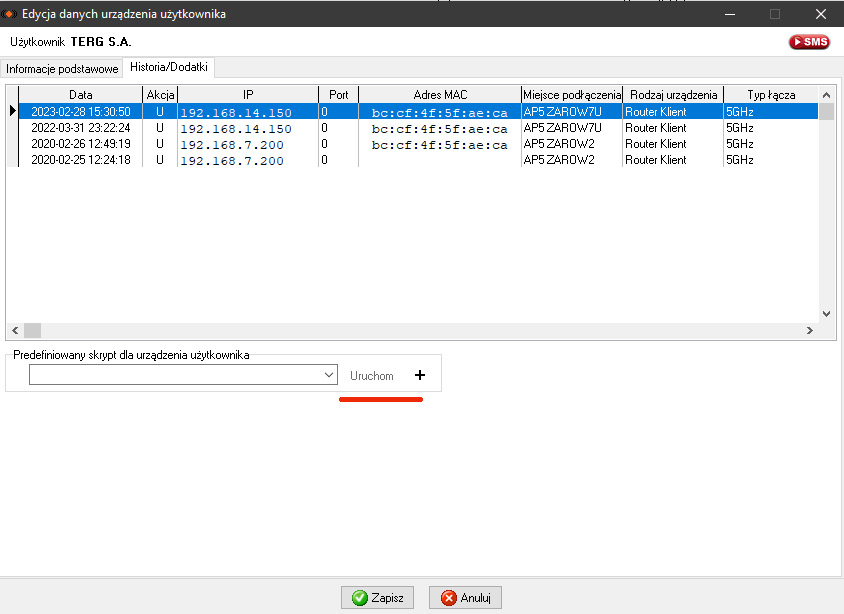Viewport: 844px width, 614px height.
Task: Switch to Informacje podstawowe tab
Action: pos(62,69)
